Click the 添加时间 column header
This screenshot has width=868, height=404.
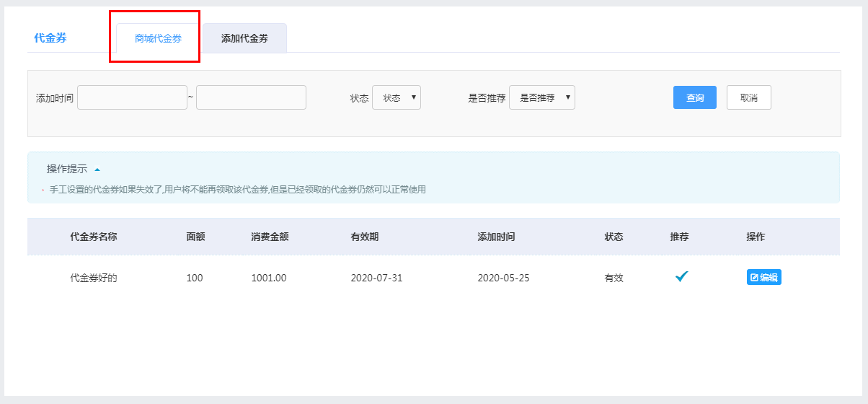click(496, 237)
